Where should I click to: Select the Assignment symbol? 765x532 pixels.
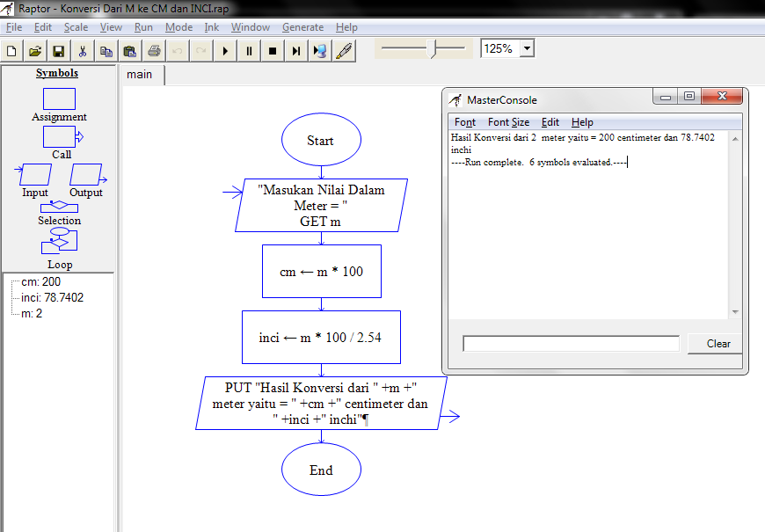pos(59,98)
